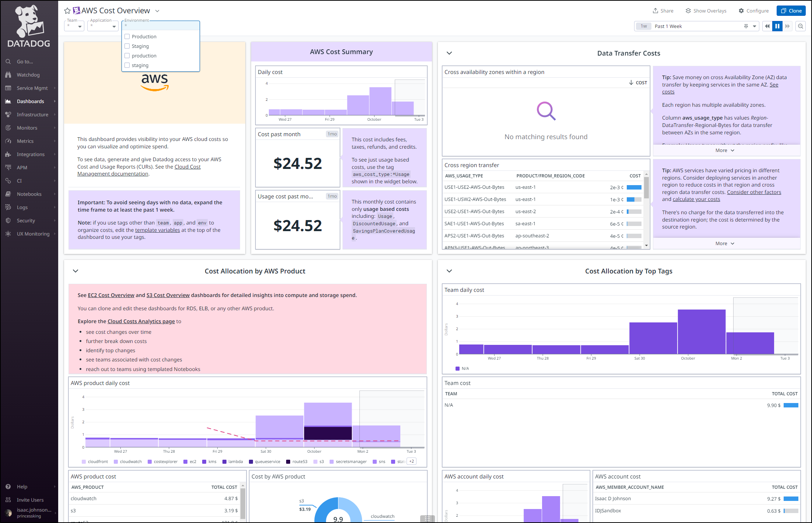Open Security menu in sidebar
812x523 pixels.
(x=29, y=220)
